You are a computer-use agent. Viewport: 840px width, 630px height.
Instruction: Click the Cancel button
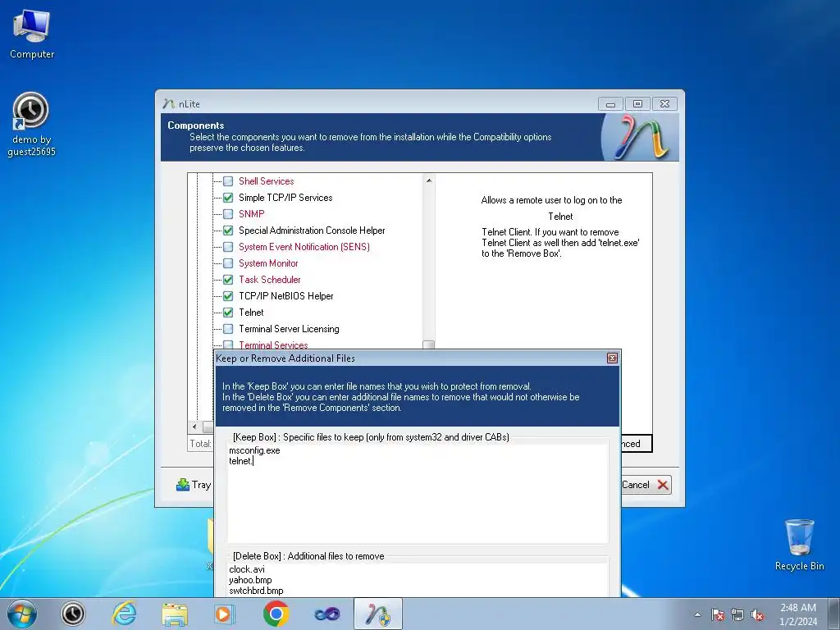(646, 485)
